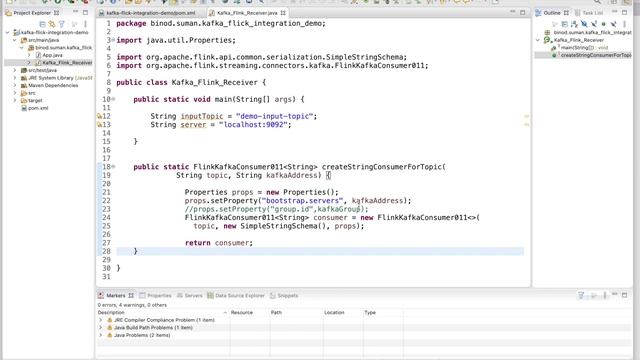Switch to the pom.xml editor tab
The height and width of the screenshot is (360, 640).
151,13
